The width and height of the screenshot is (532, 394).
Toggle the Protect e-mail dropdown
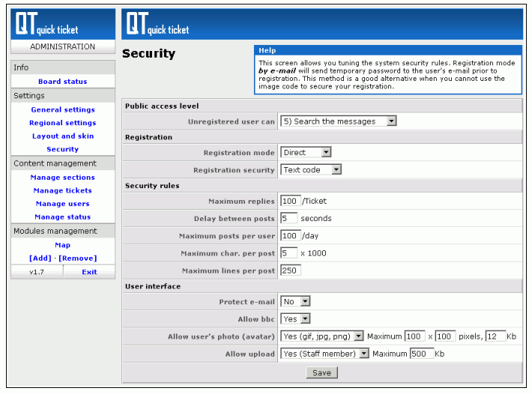[x=295, y=302]
